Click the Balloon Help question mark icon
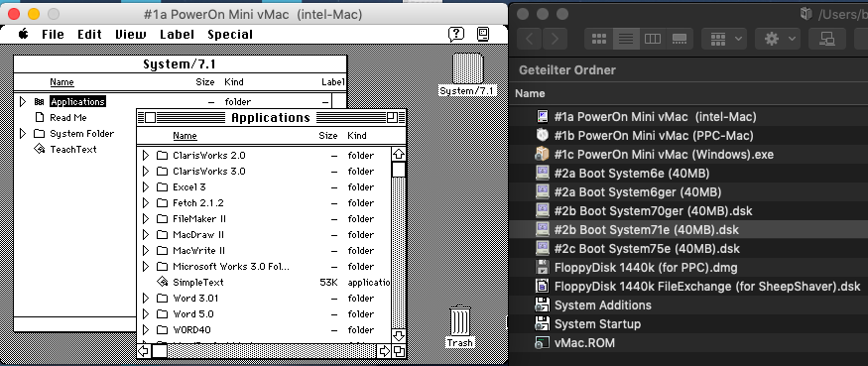The image size is (868, 366). click(x=455, y=35)
